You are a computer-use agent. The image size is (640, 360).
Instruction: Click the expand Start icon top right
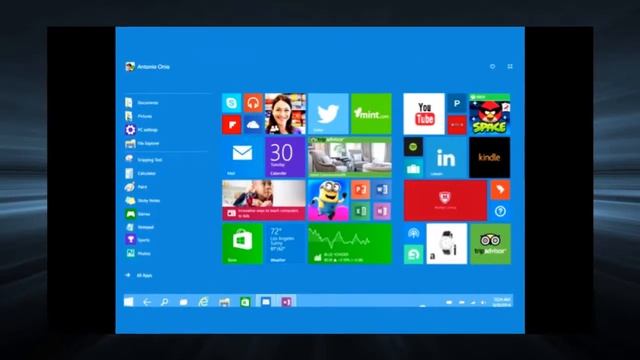[x=510, y=66]
